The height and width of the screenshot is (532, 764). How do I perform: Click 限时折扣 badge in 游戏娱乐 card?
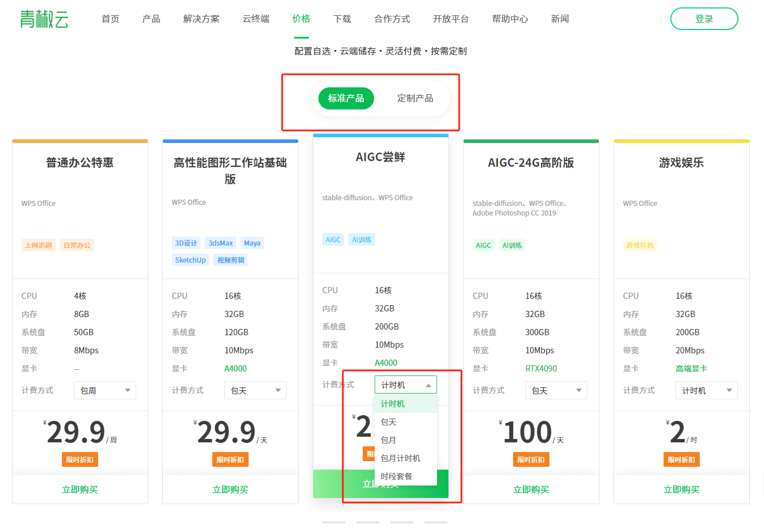tap(682, 459)
